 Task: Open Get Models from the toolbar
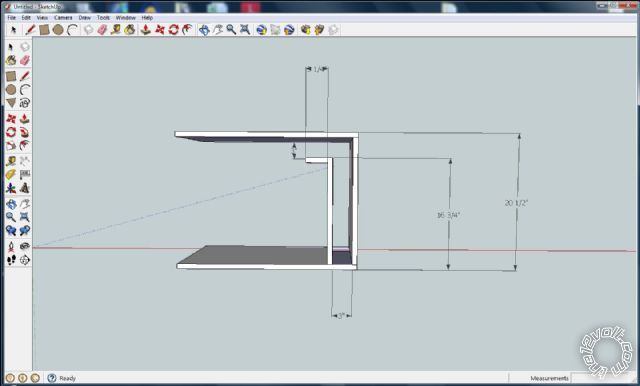(305, 30)
